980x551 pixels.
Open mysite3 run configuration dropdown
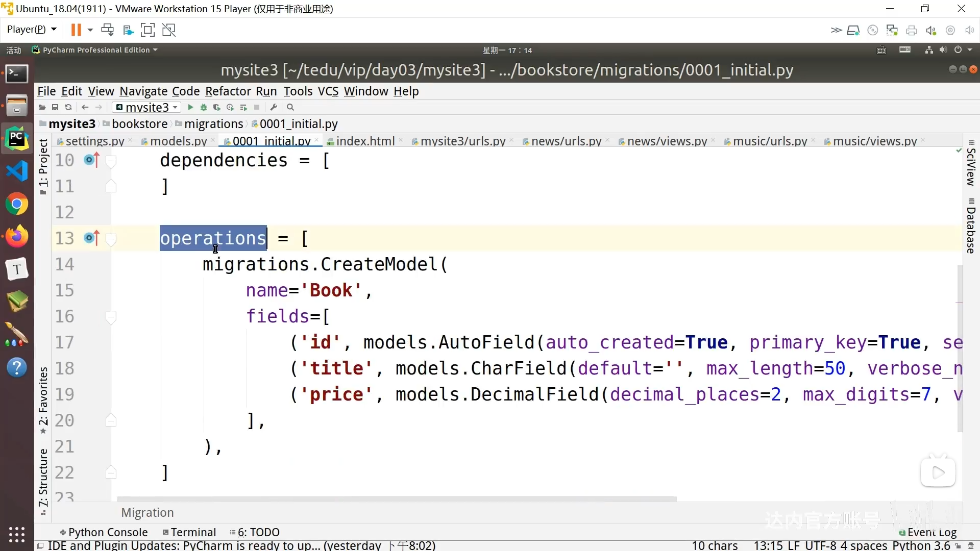(x=147, y=107)
